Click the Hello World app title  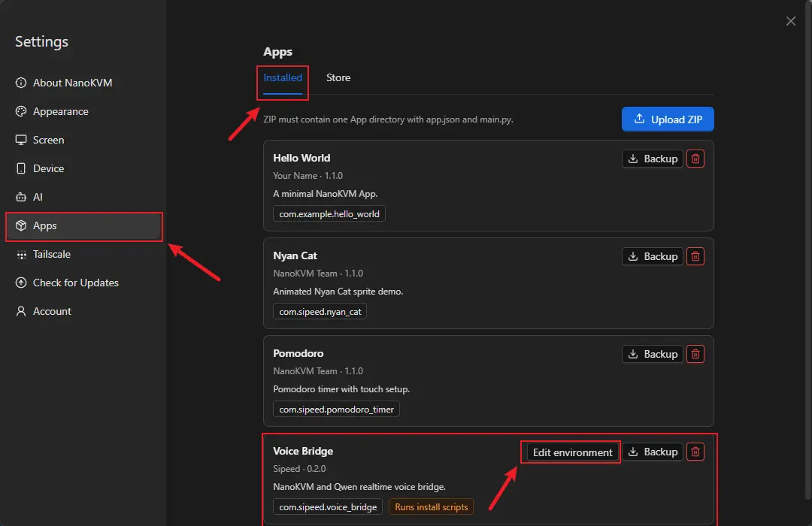point(301,158)
